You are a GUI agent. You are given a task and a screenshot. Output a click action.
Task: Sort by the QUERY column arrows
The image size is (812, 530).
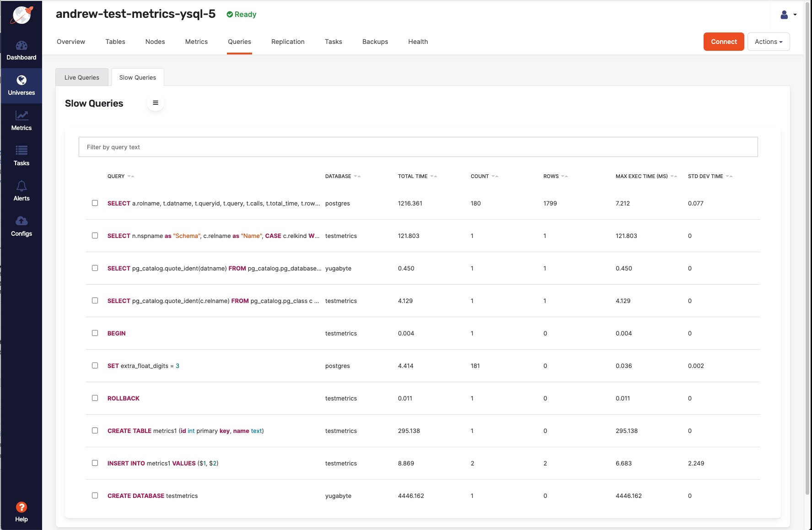click(x=131, y=176)
